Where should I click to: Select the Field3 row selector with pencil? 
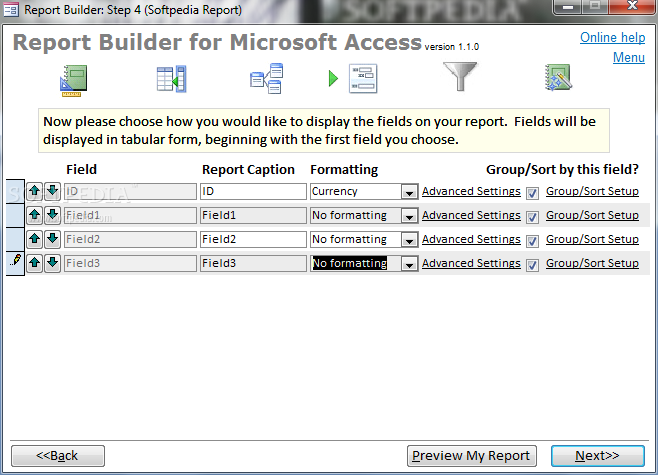coord(16,264)
